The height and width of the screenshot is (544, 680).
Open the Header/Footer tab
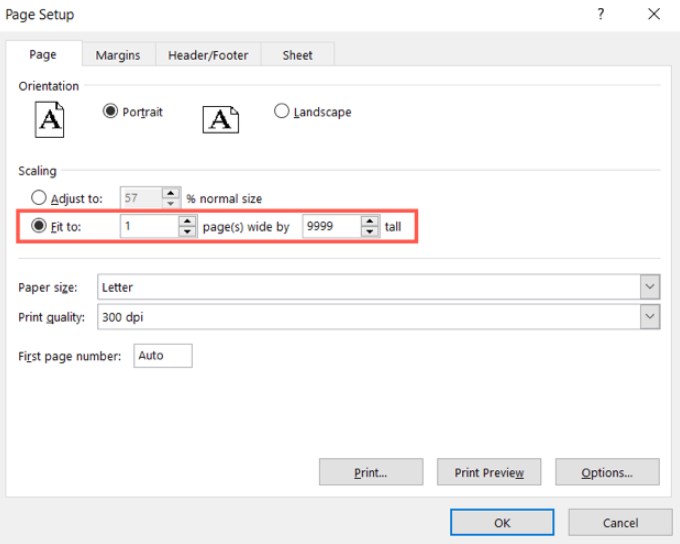[208, 55]
